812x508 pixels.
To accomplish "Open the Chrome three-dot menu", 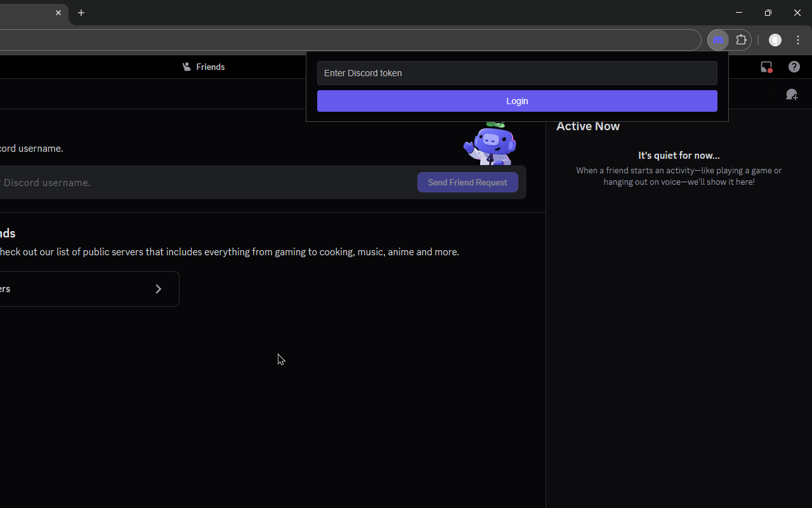I will pos(798,40).
